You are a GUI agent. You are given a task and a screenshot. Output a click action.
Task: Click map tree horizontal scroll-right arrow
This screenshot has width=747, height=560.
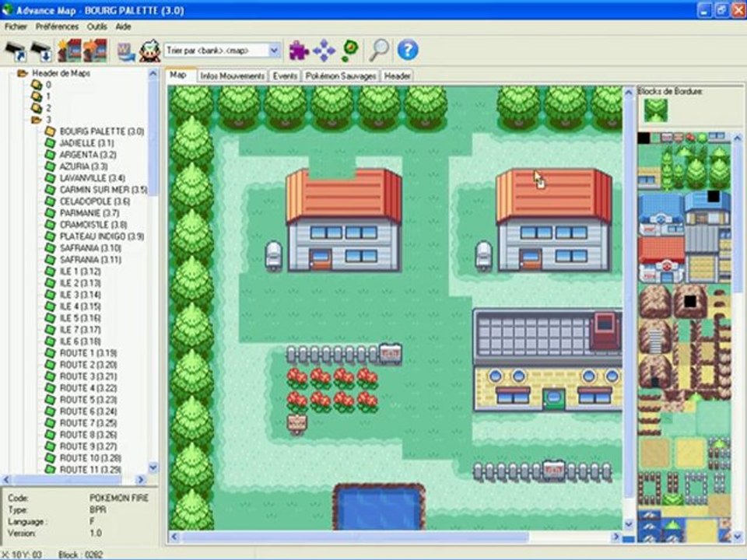click(x=141, y=480)
